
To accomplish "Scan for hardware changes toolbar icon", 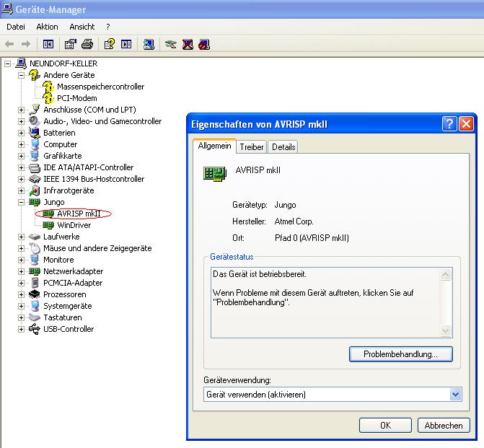I will [x=149, y=45].
